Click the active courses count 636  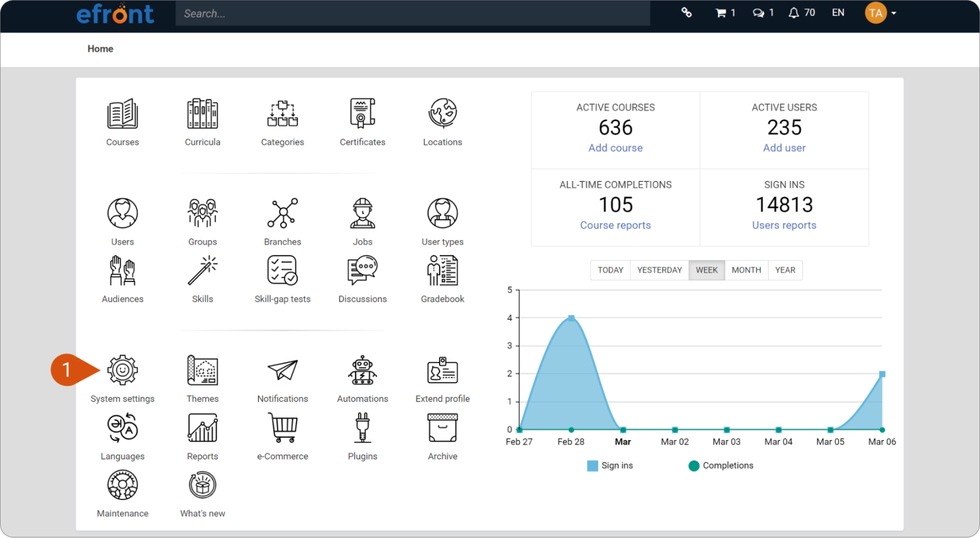[x=615, y=128]
